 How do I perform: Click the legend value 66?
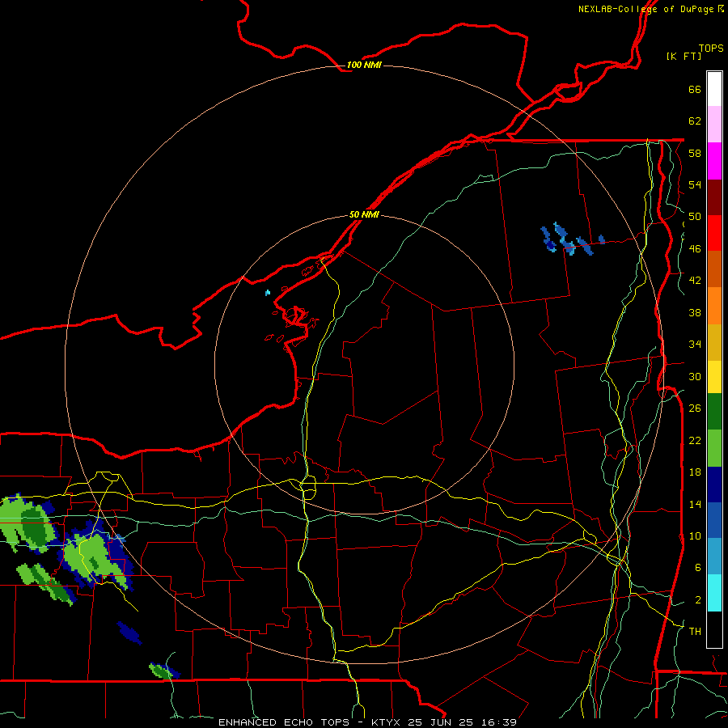coord(695,89)
